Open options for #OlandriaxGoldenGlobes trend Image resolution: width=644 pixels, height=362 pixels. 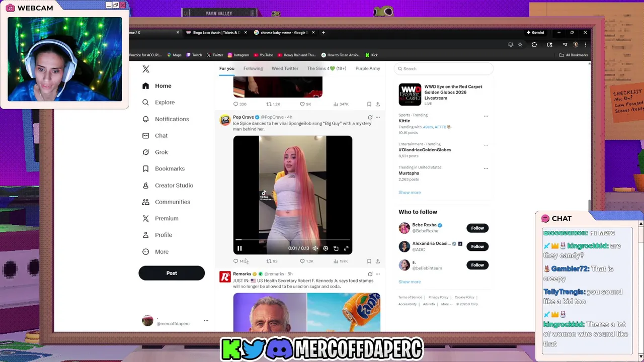click(x=486, y=145)
